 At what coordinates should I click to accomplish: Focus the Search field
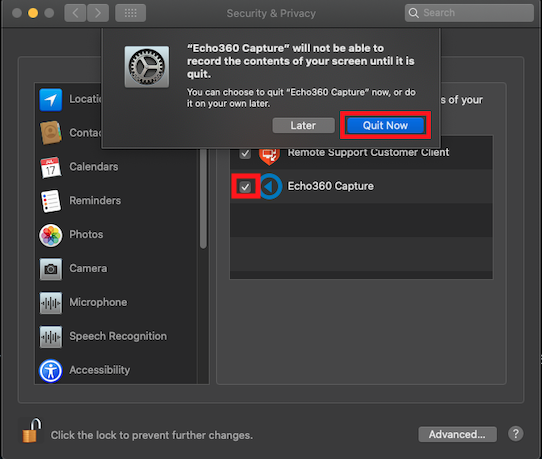pyautogui.click(x=469, y=13)
